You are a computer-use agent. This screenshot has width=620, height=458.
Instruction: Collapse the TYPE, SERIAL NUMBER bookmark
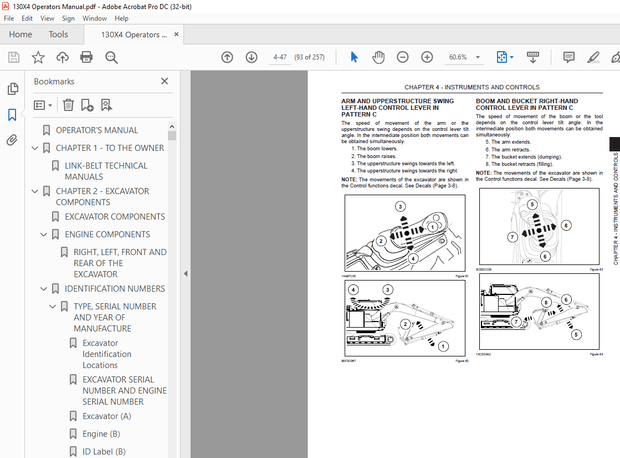53,307
